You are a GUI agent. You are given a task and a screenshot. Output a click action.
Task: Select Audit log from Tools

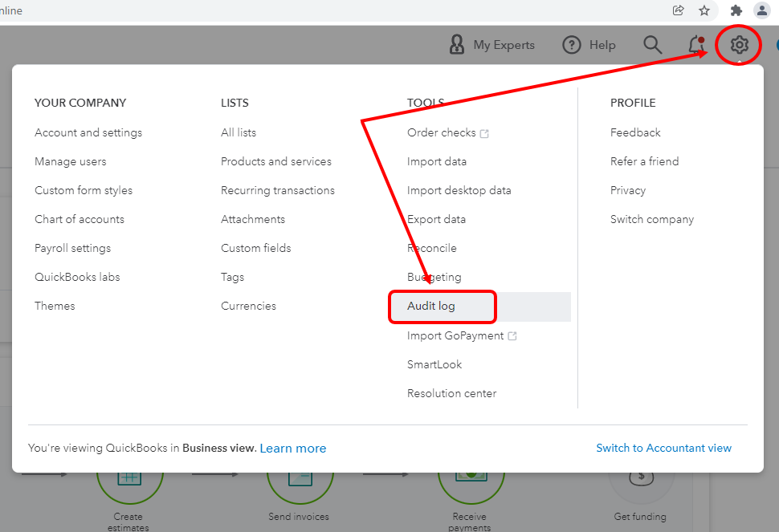(x=431, y=307)
